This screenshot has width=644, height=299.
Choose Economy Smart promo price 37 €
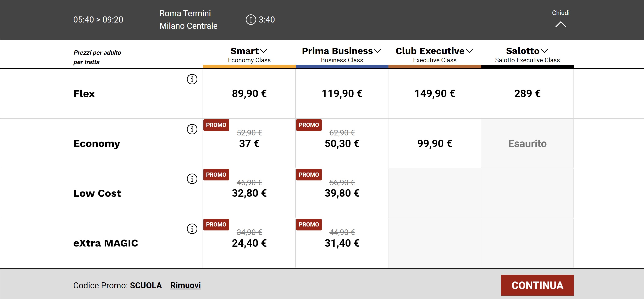(249, 144)
